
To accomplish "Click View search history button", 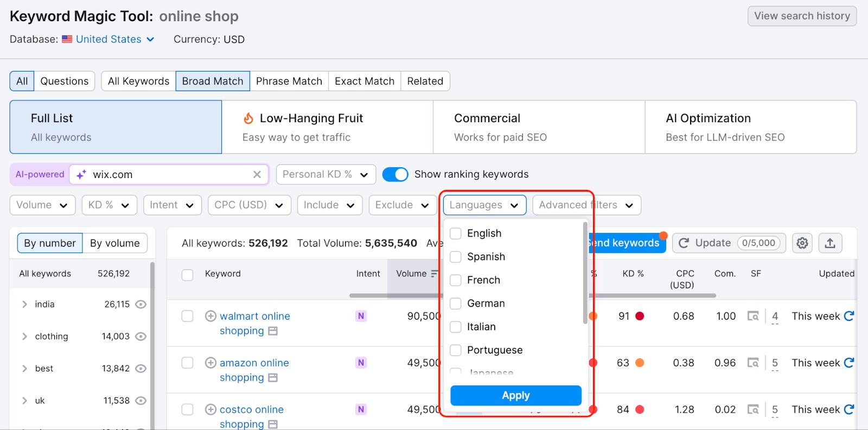I will pos(802,16).
